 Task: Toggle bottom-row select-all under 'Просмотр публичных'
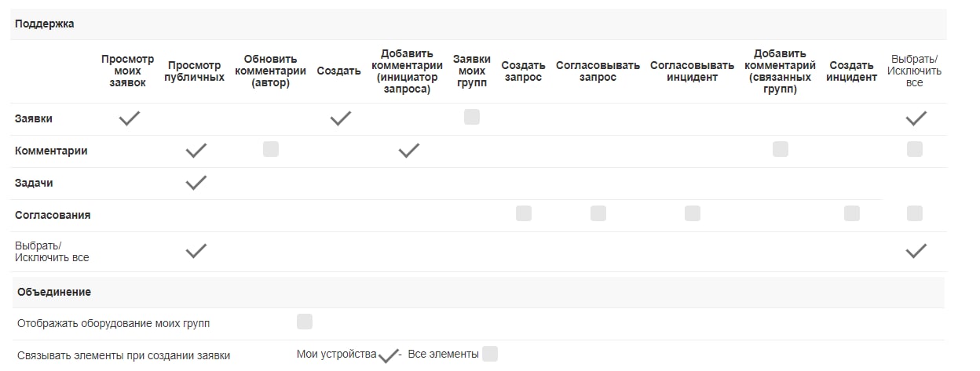point(196,251)
